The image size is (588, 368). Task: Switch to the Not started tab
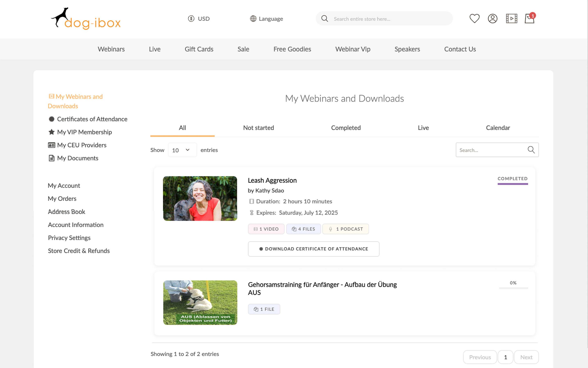(x=258, y=128)
